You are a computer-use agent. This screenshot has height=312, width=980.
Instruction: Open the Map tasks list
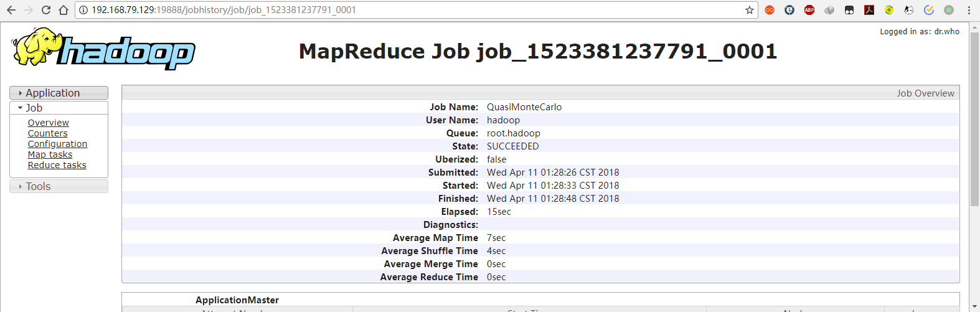50,154
